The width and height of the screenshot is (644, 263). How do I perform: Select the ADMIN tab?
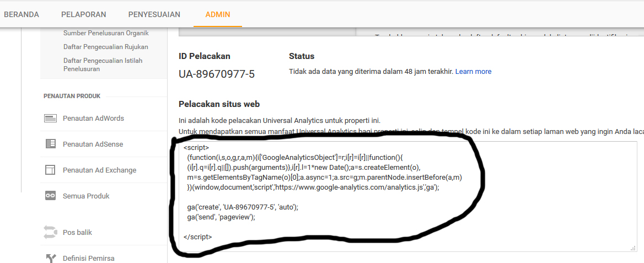(218, 14)
